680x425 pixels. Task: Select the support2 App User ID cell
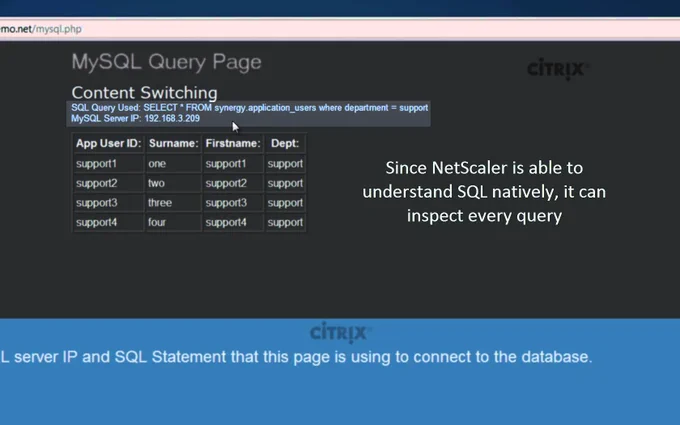click(108, 183)
